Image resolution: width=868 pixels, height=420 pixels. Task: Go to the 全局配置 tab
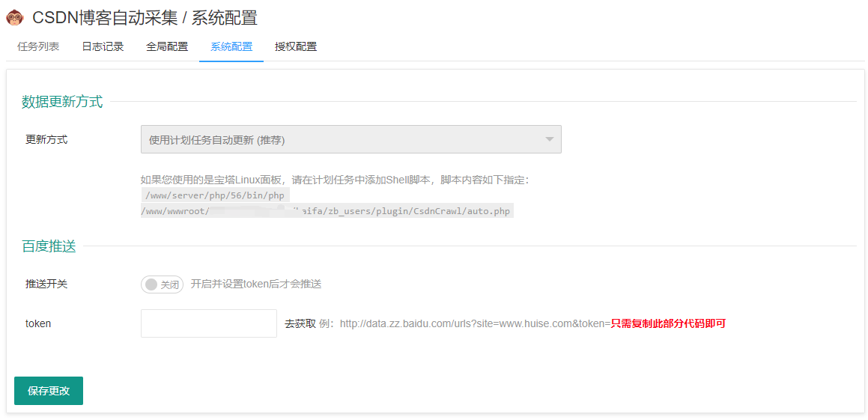coord(167,46)
